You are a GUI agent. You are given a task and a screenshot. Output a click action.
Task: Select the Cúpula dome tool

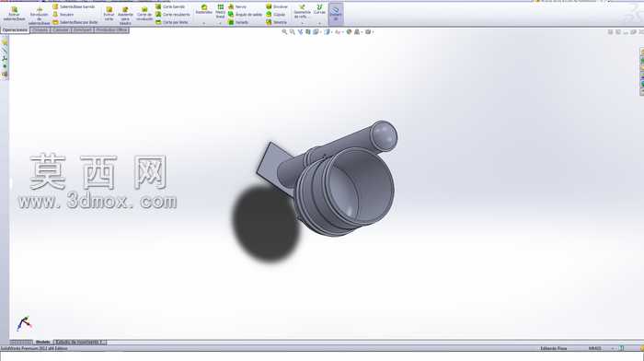click(276, 15)
